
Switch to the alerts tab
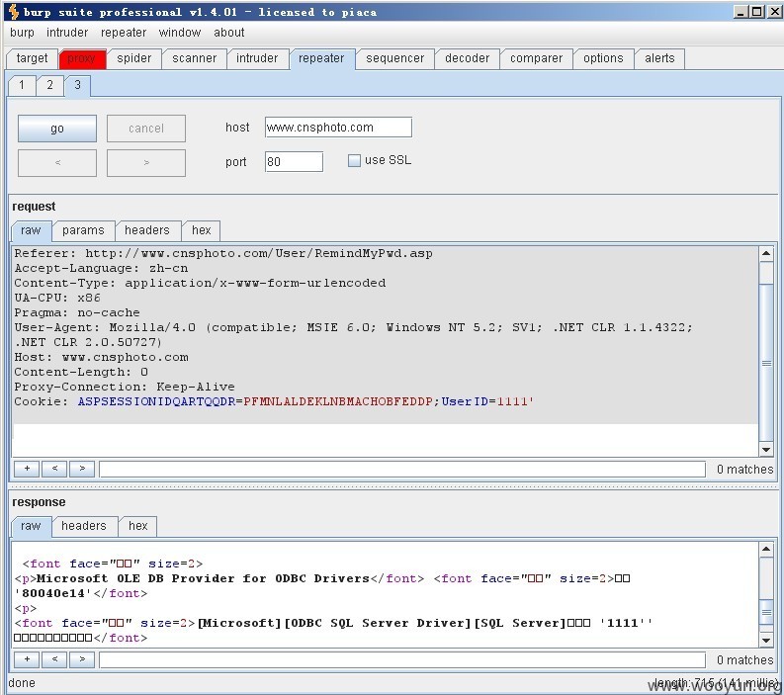tap(659, 58)
